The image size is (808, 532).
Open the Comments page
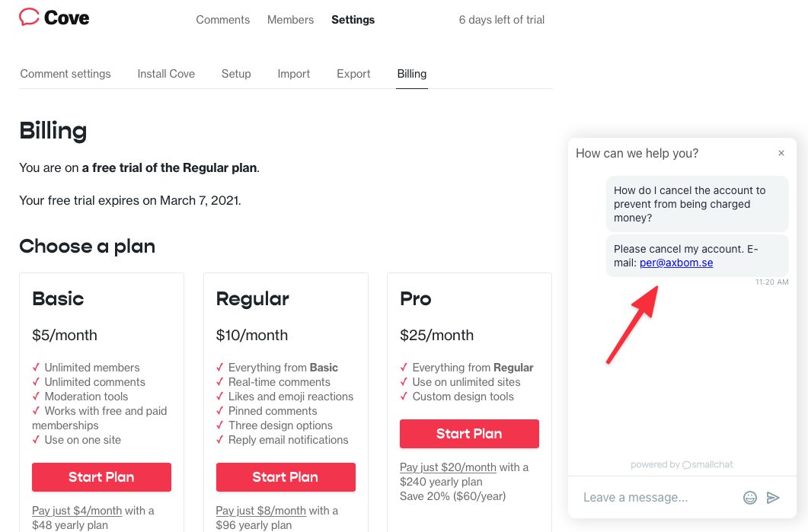click(x=222, y=20)
